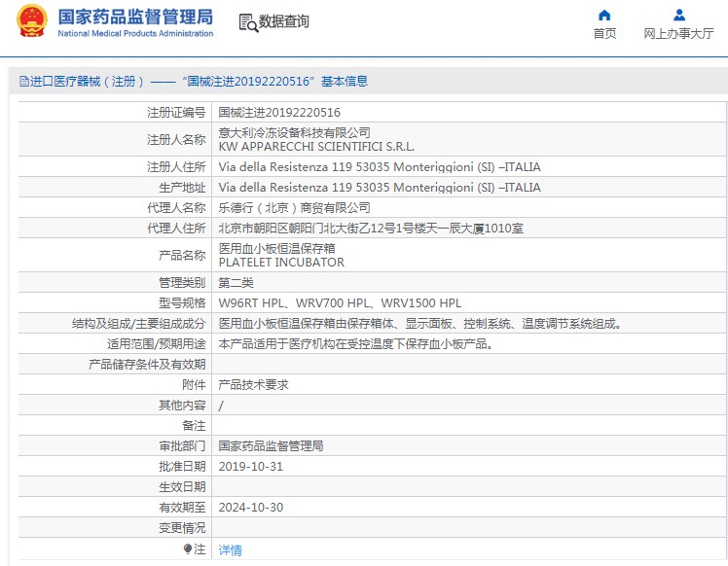Click the document icon before 进口医疗器械
The width and height of the screenshot is (728, 566).
click(24, 82)
